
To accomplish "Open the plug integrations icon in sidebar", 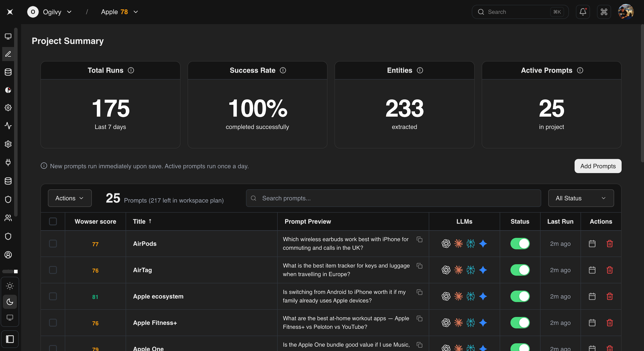I will (x=8, y=162).
